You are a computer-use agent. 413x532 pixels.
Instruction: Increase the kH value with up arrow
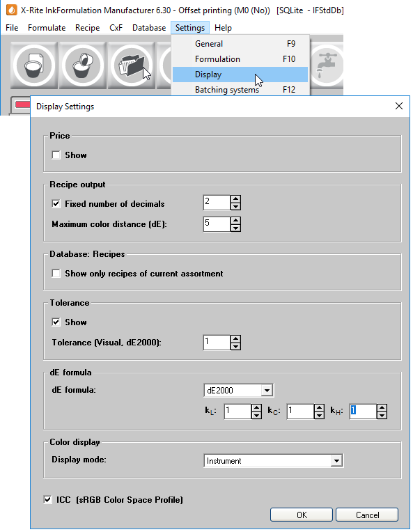click(382, 408)
